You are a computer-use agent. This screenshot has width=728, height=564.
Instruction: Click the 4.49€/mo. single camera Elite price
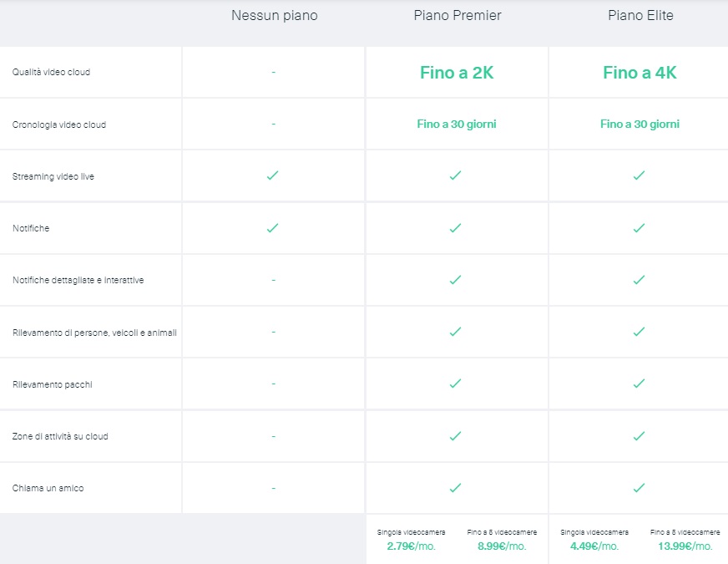[x=594, y=546]
